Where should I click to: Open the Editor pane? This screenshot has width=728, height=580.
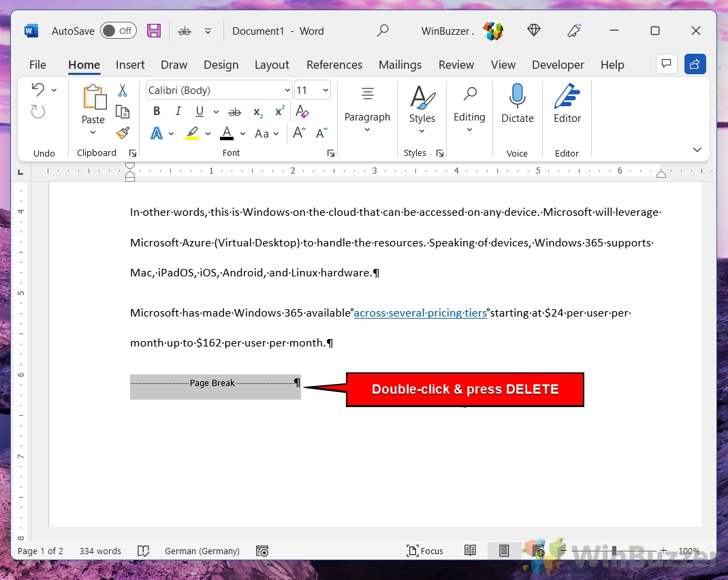[567, 103]
